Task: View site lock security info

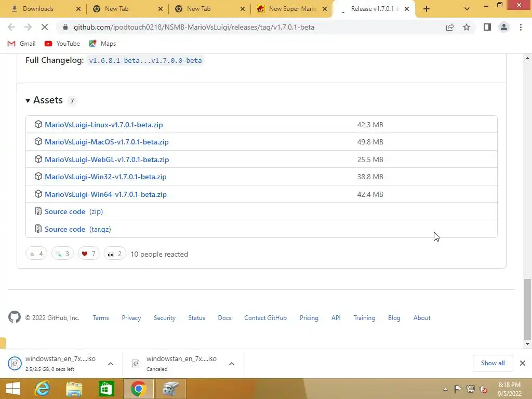Action: pyautogui.click(x=65, y=27)
